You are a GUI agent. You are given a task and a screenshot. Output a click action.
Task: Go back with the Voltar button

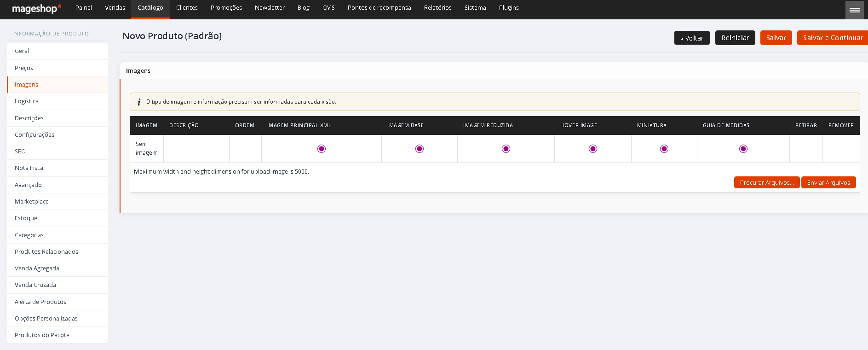point(692,38)
